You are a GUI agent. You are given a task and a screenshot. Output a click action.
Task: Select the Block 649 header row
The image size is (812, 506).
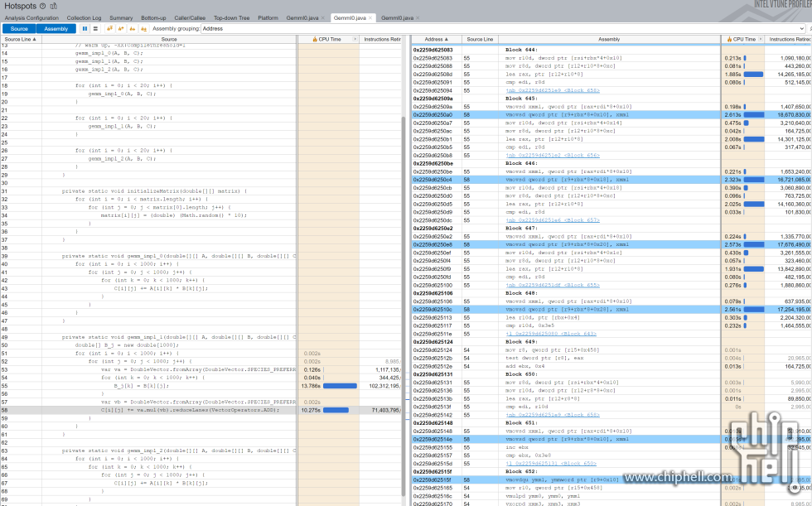(611, 342)
